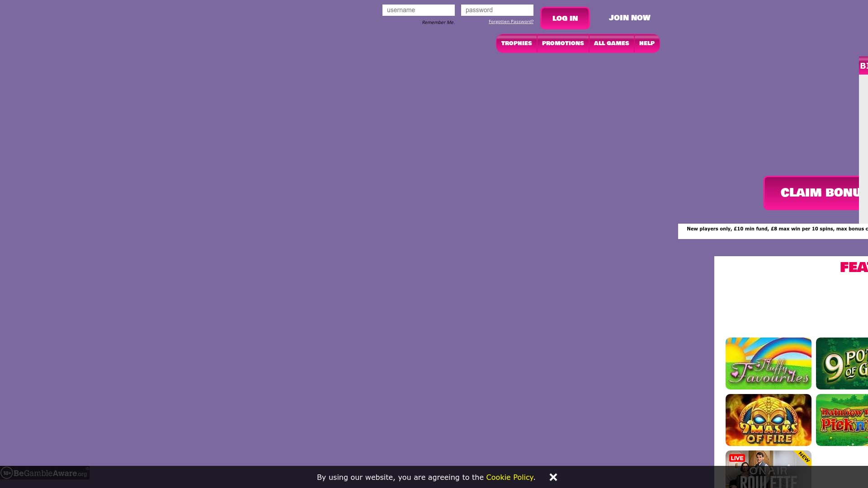The image size is (868, 488).
Task: Select the ALL GAMES tab
Action: click(611, 43)
